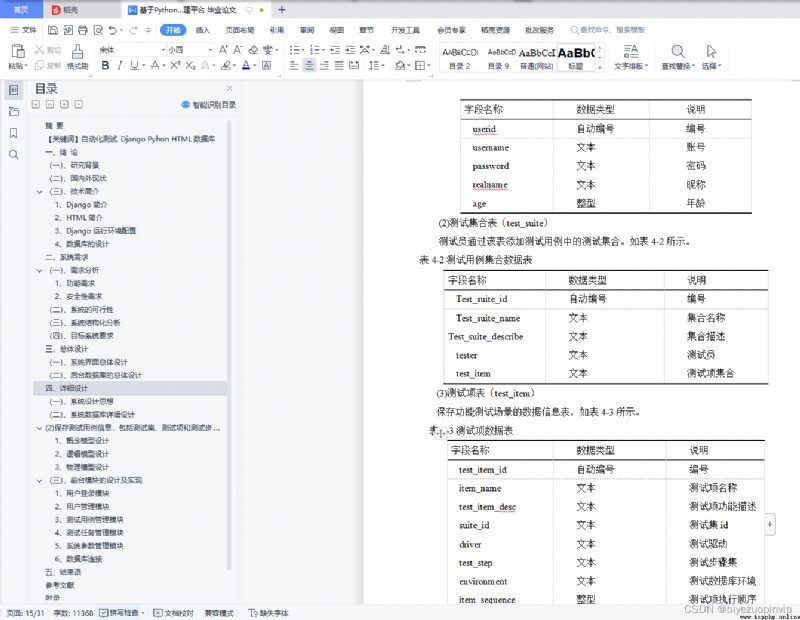Viewport: 800px width, 620px height.
Task: Collapse the (三)、前台模块的设计及实现 outline node
Action: click(x=39, y=481)
